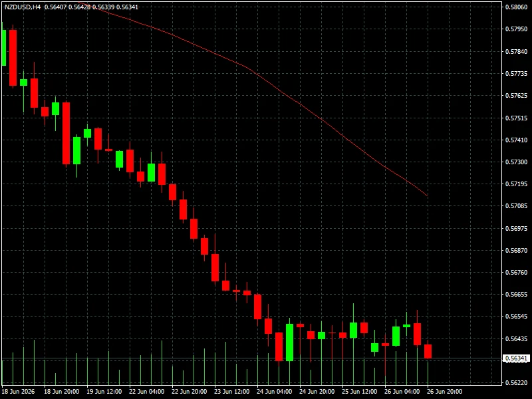Select the 23 Jun 12:00 time label

pos(231,392)
